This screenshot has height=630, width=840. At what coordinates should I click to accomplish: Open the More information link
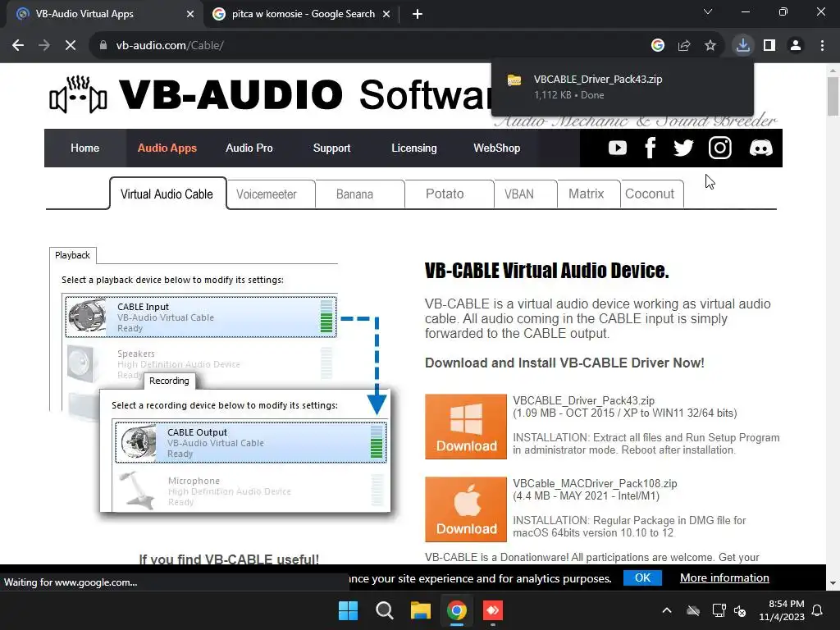(x=724, y=577)
